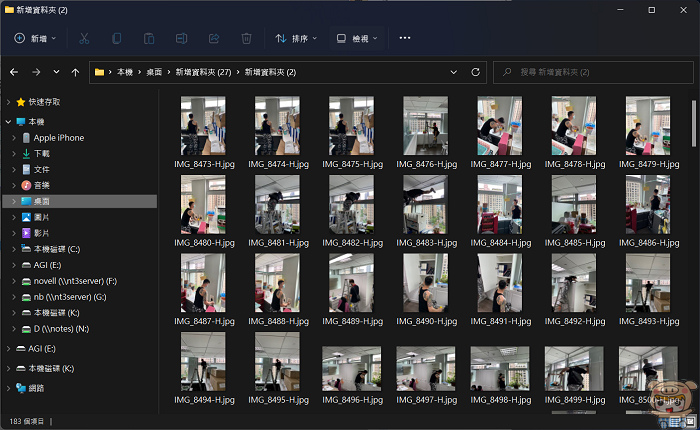
Task: Open the 排序 sort dropdown
Action: tap(296, 38)
